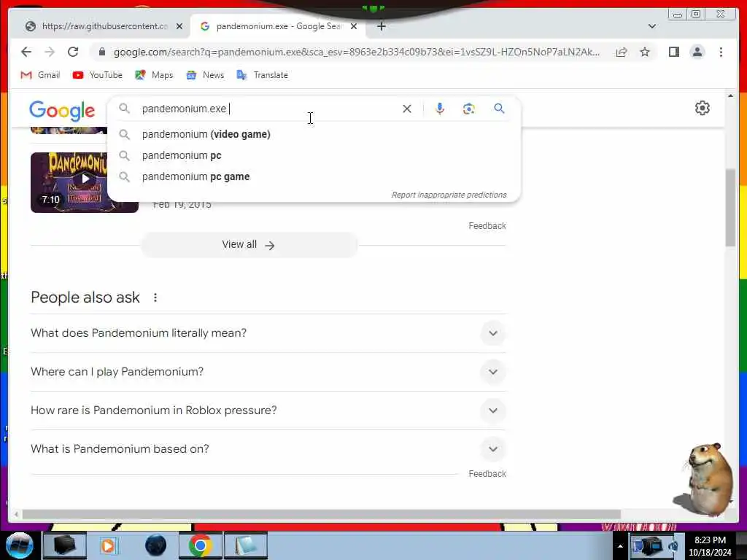747x560 pixels.
Task: Click the hamster desktop character
Action: point(706,480)
